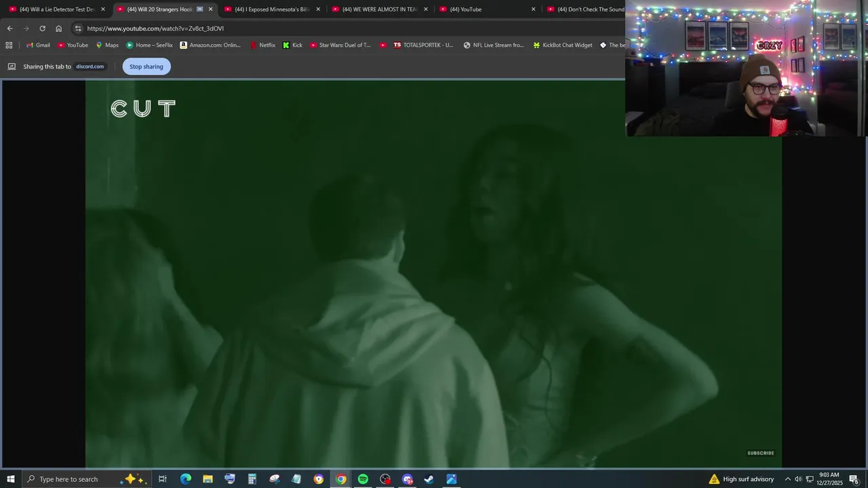Open the TOTALSPORTEK bookmark
Viewport: 868px width, 488px height.
click(x=423, y=45)
